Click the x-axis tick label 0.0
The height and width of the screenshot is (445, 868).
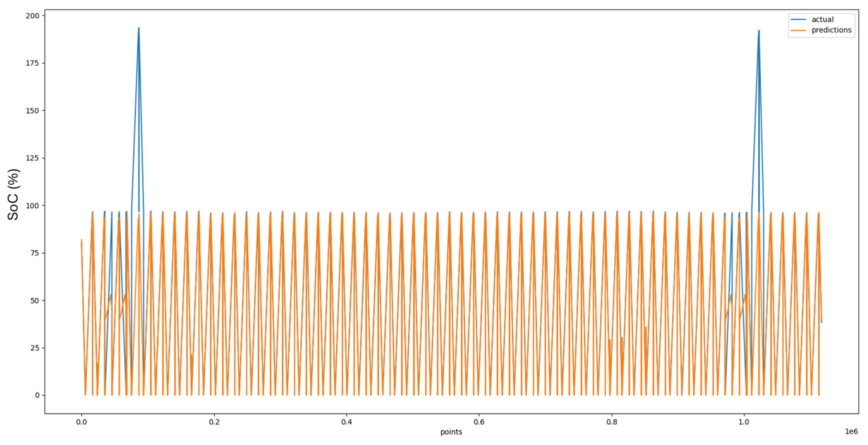pos(81,422)
